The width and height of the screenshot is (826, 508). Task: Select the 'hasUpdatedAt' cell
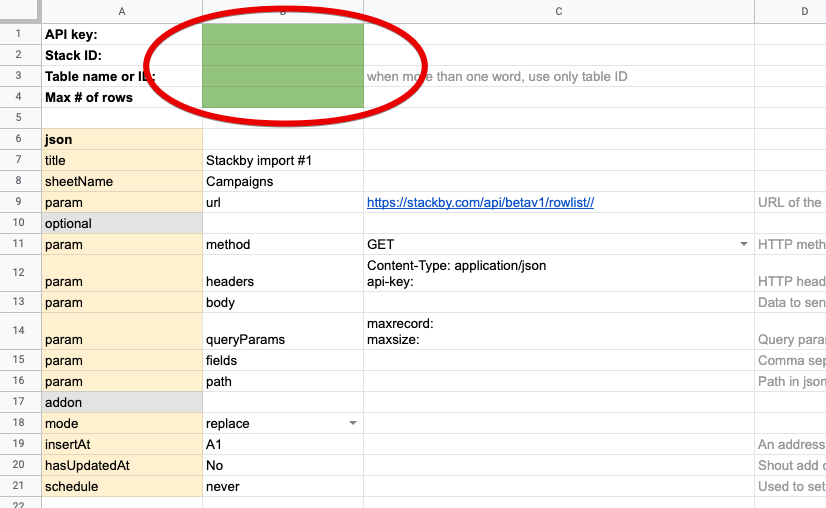click(x=122, y=466)
